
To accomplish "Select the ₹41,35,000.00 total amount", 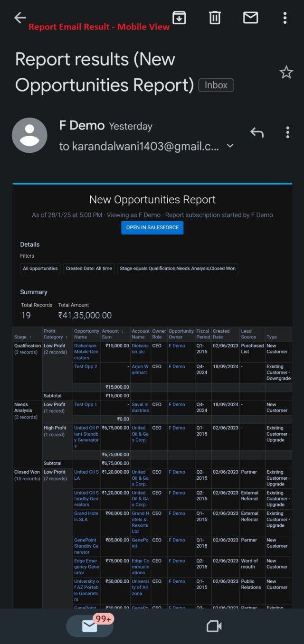I will [x=85, y=315].
